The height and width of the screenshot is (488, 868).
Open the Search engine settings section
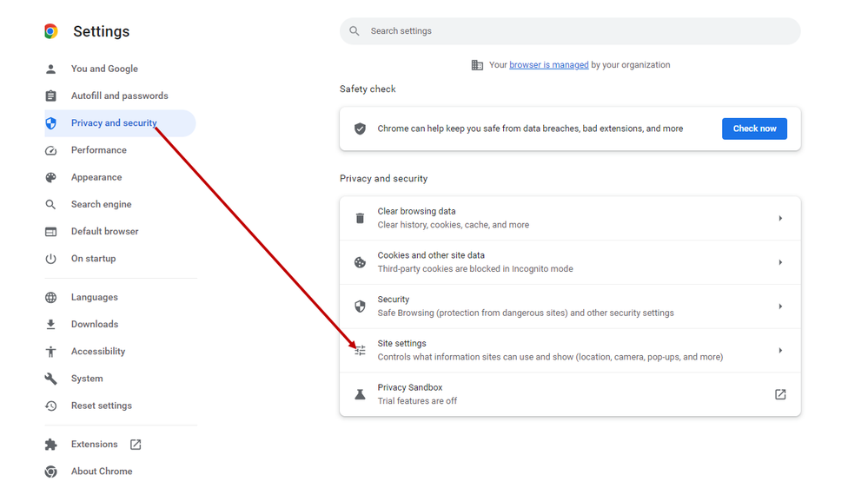pyautogui.click(x=101, y=205)
